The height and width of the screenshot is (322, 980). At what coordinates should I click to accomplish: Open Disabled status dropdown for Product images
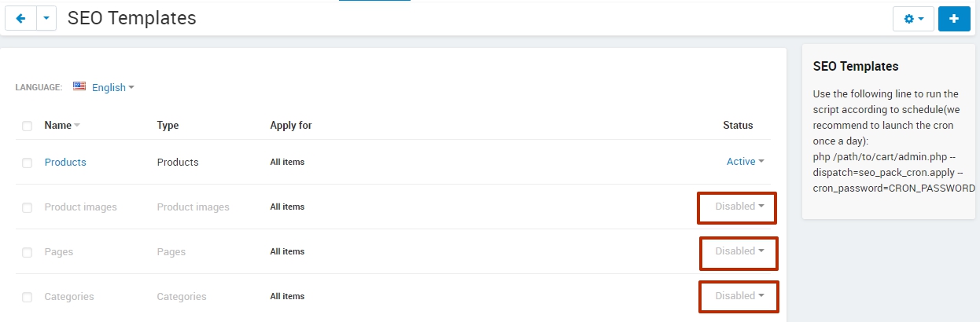coord(740,207)
